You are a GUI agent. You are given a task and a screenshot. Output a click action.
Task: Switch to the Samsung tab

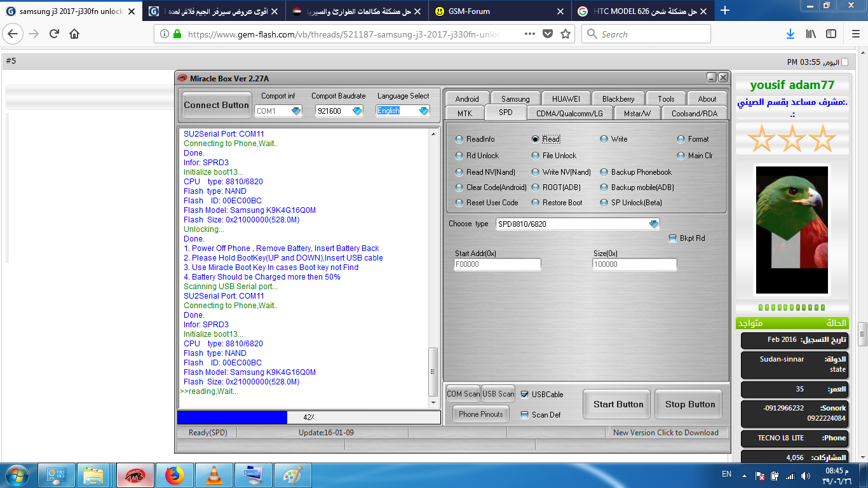tap(515, 98)
